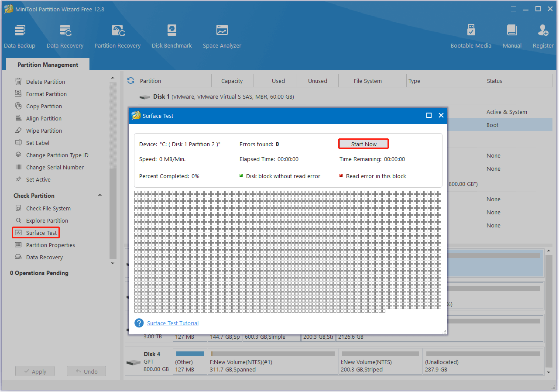Screen dimensions: 559x392
Task: Open the Data Backup tool
Action: point(20,36)
